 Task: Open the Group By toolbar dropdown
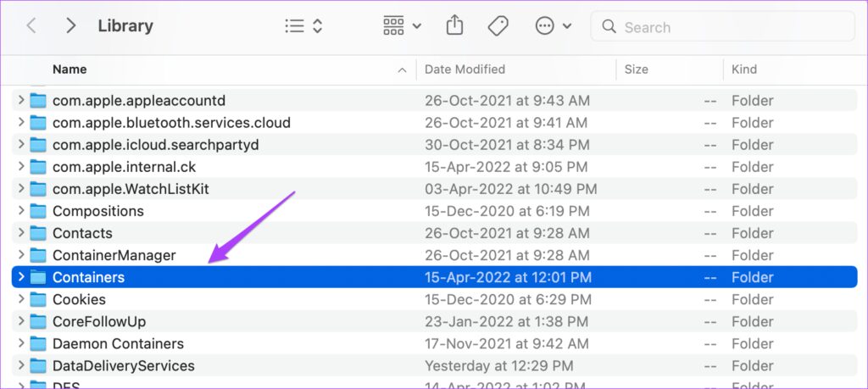pos(402,26)
